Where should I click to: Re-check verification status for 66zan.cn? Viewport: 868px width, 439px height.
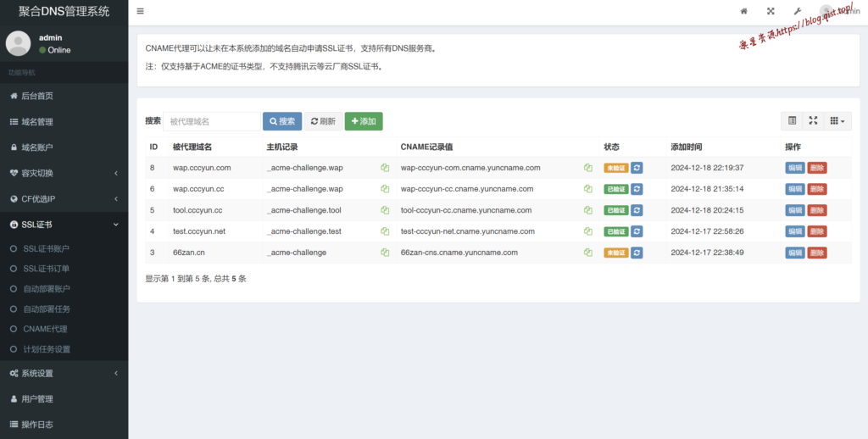(x=637, y=253)
